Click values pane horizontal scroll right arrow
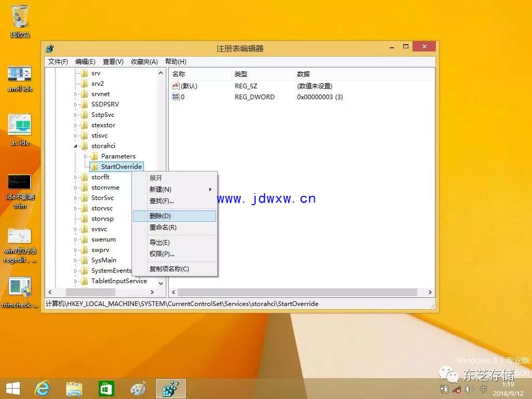 [x=430, y=292]
